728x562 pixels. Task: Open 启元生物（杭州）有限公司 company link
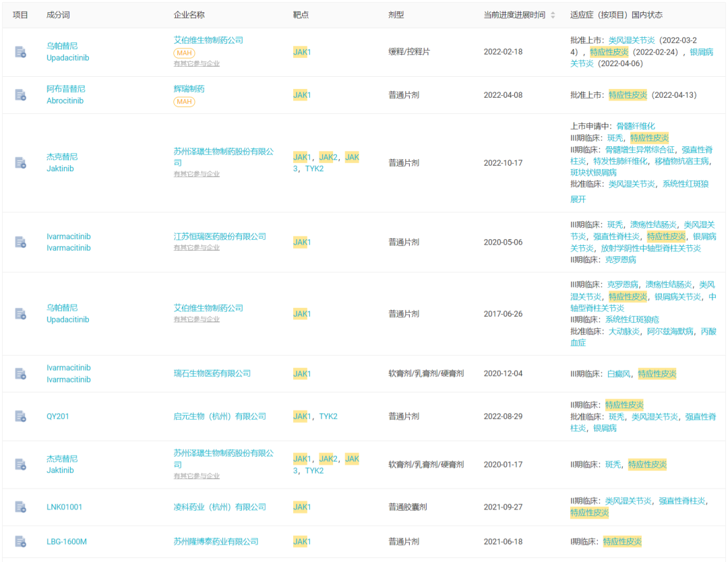220,416
